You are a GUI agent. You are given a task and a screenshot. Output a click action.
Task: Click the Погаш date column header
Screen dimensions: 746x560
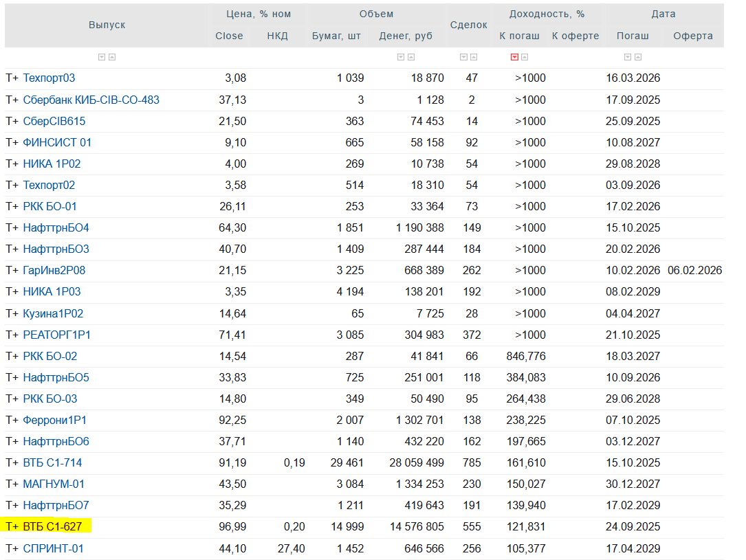(x=633, y=36)
